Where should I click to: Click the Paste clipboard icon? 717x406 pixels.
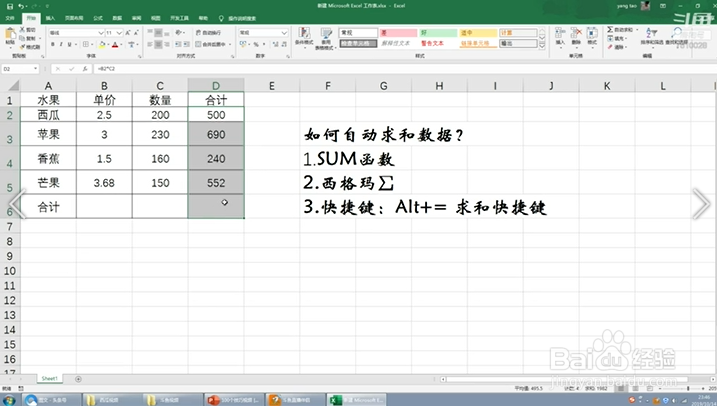coord(10,35)
